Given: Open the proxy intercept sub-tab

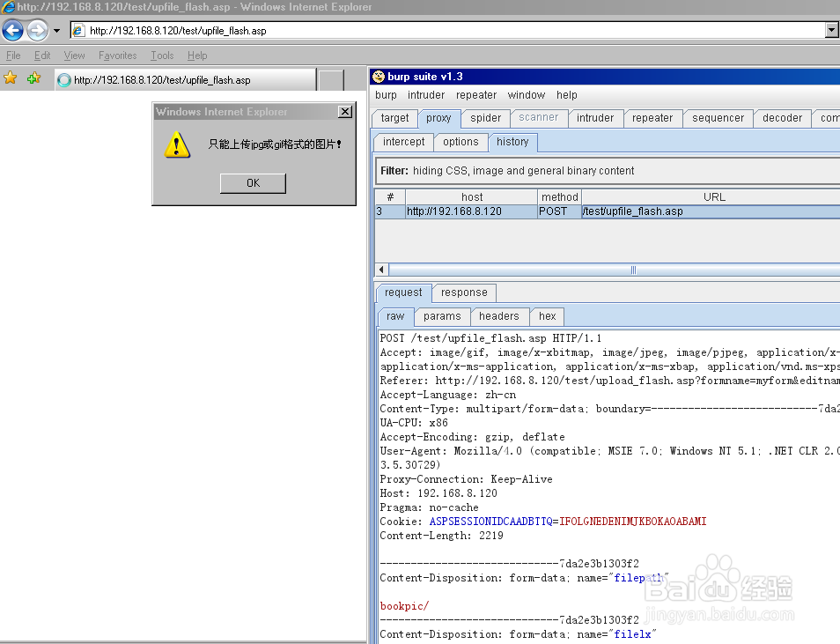Looking at the screenshot, I should (x=403, y=142).
